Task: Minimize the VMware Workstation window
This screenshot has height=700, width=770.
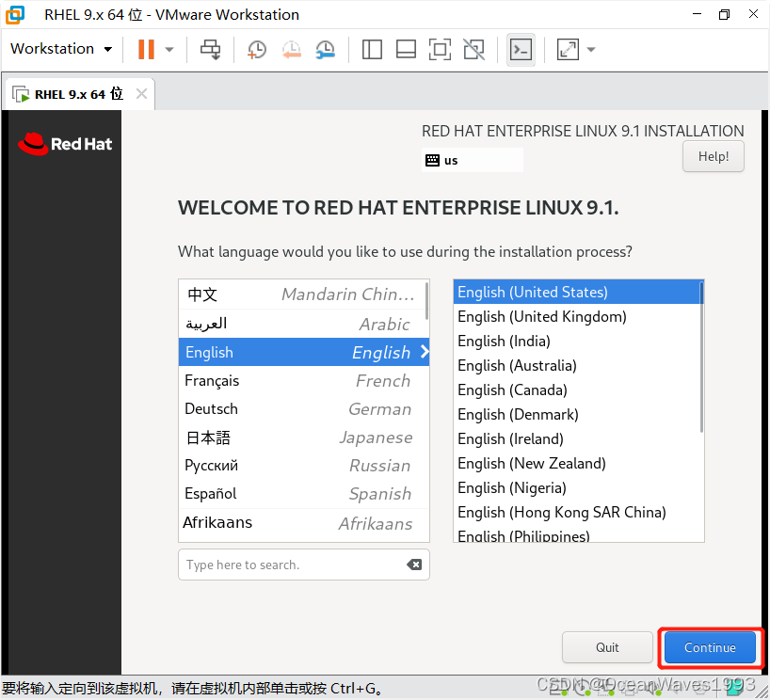Action: point(697,14)
